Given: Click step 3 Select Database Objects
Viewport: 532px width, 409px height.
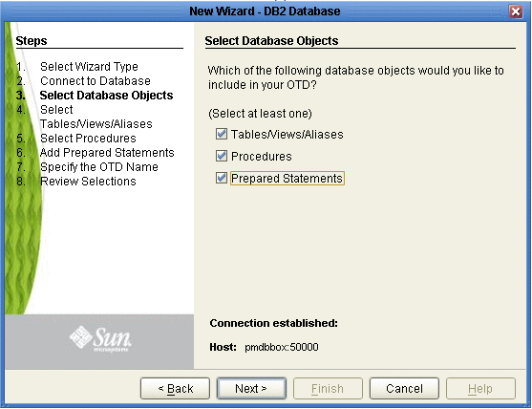Looking at the screenshot, I should [x=106, y=96].
